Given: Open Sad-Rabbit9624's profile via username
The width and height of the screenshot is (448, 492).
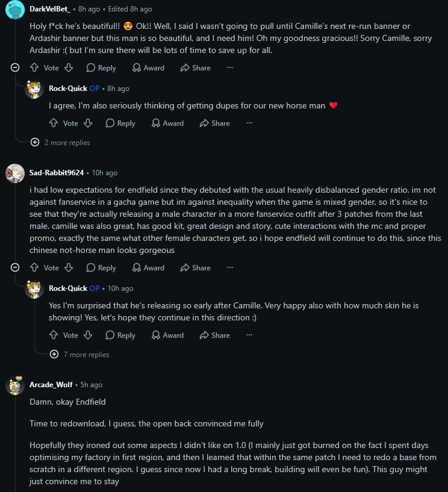Looking at the screenshot, I should pyautogui.click(x=57, y=173).
